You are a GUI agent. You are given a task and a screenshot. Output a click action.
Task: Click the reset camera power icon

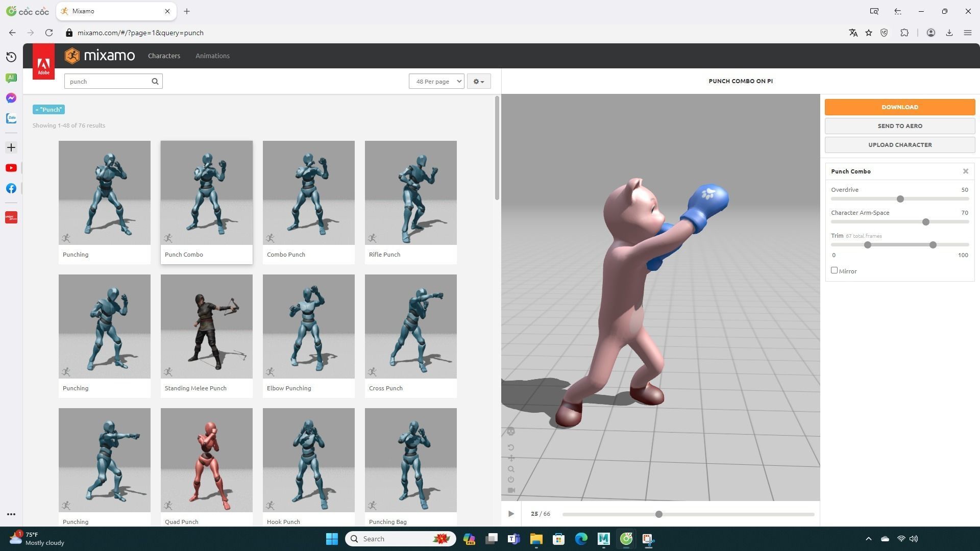pos(511,480)
